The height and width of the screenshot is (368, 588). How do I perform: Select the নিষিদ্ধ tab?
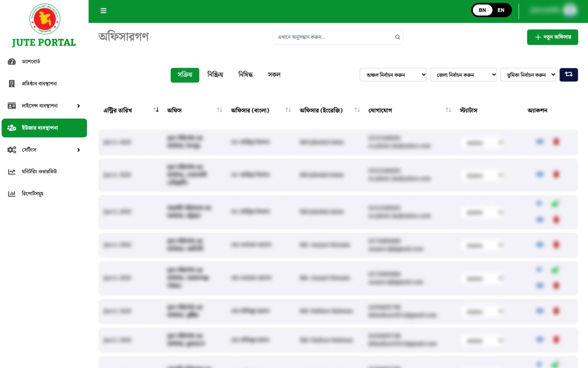pos(245,75)
